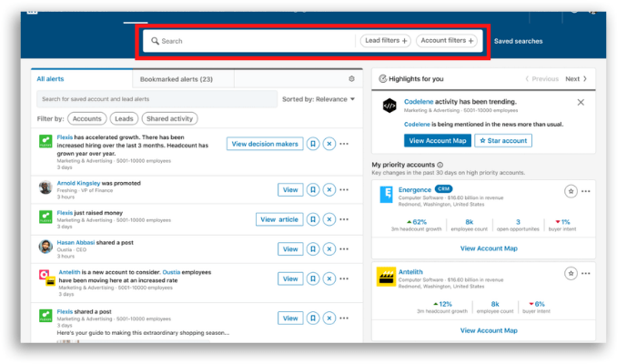Dismiss the Antelith new account alert
The image size is (637, 364).
pyautogui.click(x=329, y=278)
